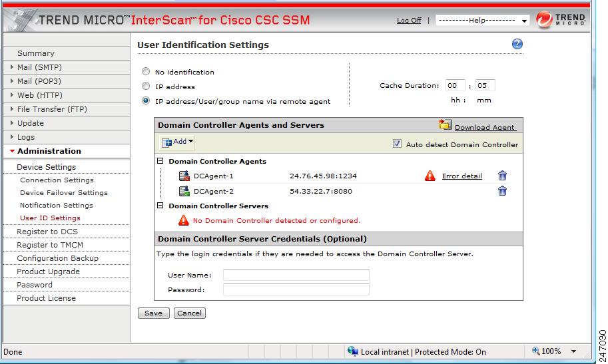Delete DCAgent-2 using its trash icon
This screenshot has height=364, width=608.
click(x=502, y=191)
